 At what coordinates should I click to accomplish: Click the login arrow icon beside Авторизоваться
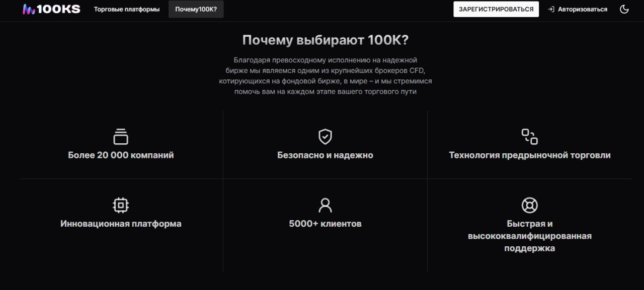pyautogui.click(x=551, y=10)
